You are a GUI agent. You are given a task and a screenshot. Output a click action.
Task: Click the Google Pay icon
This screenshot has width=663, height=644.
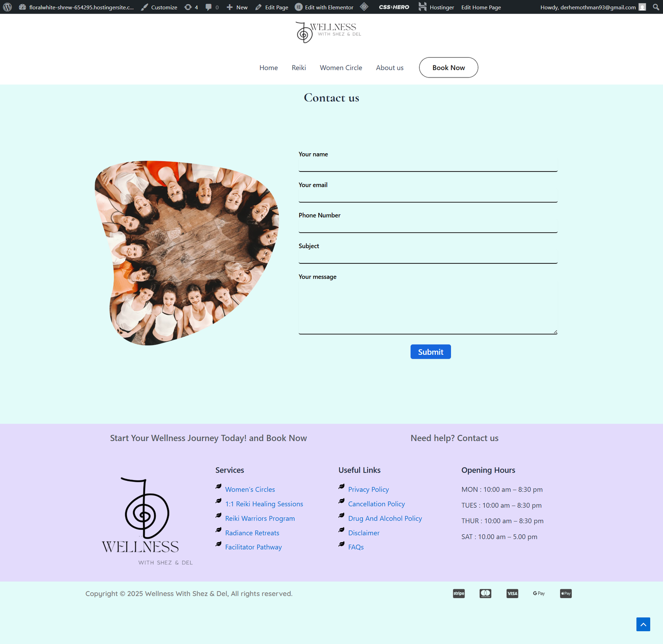tap(539, 593)
